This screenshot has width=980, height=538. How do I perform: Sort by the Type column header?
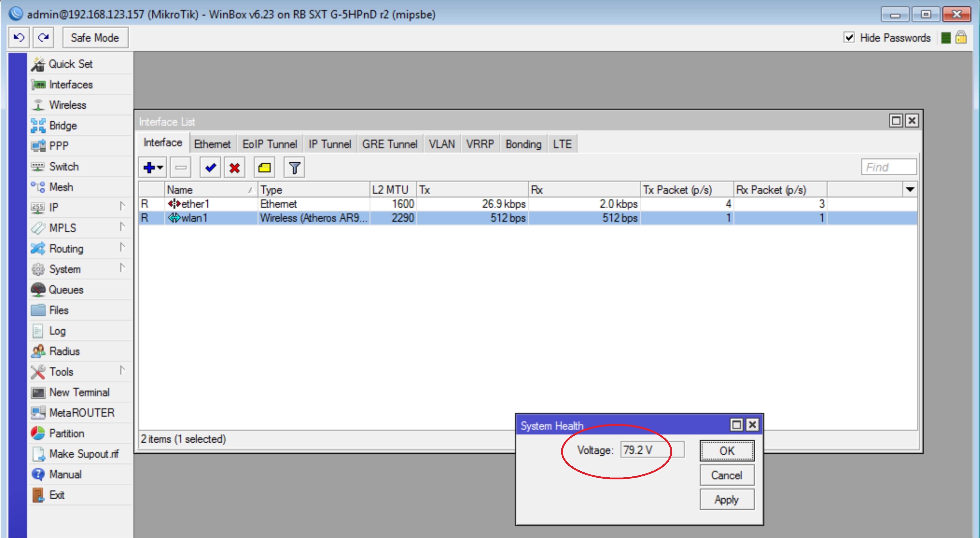(314, 189)
